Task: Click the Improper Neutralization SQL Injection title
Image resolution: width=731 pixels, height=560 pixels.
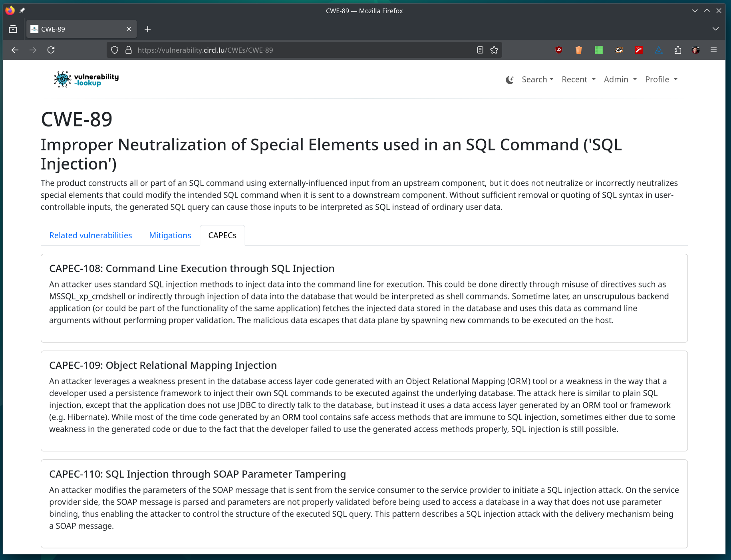Action: pyautogui.click(x=331, y=154)
